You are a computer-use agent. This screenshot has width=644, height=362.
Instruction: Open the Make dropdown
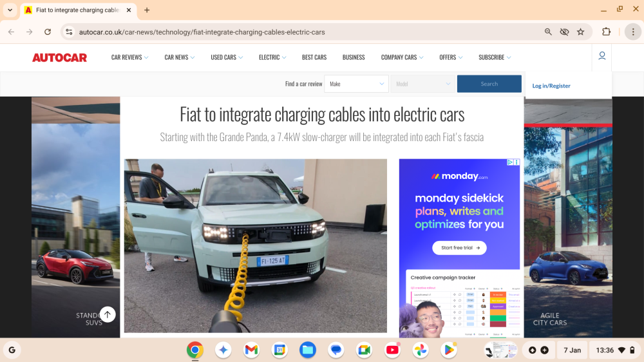click(x=356, y=84)
